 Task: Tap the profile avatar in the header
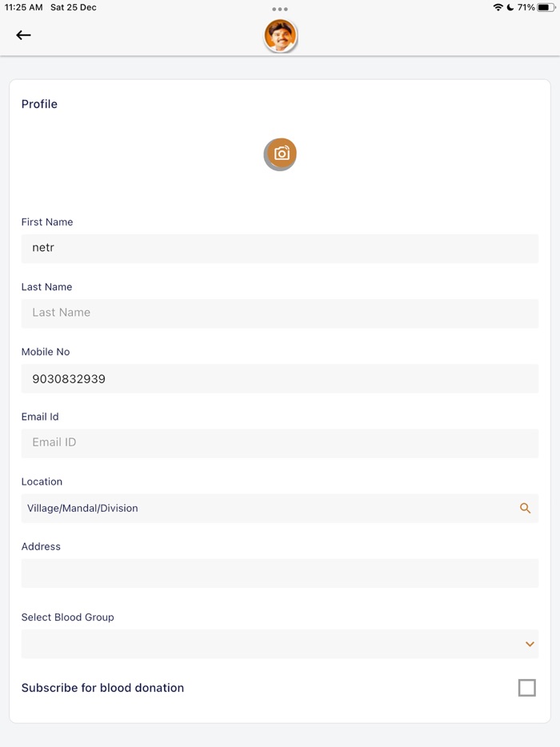point(281,36)
